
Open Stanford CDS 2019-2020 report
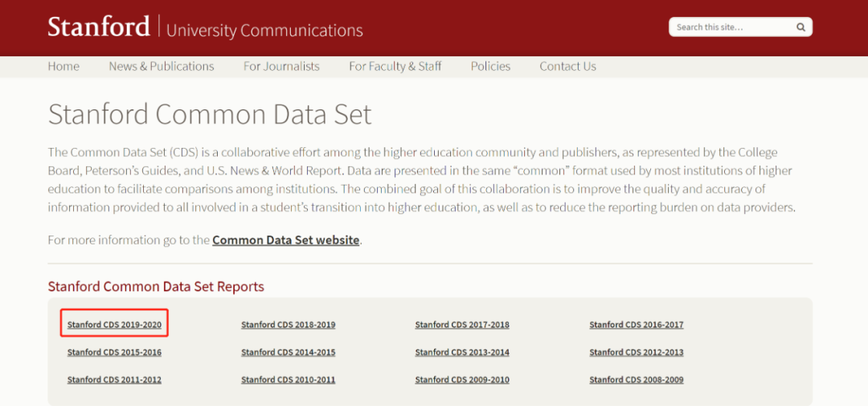(x=114, y=325)
